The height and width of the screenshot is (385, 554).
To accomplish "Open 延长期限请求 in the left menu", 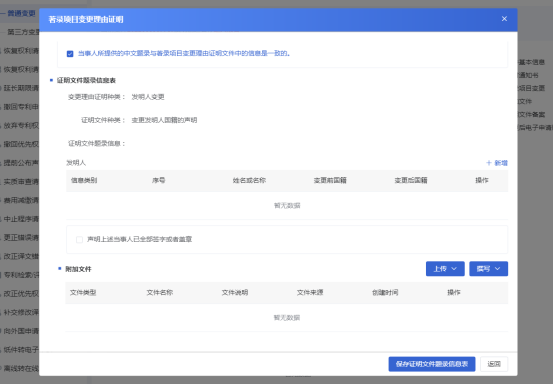I will click(x=20, y=88).
